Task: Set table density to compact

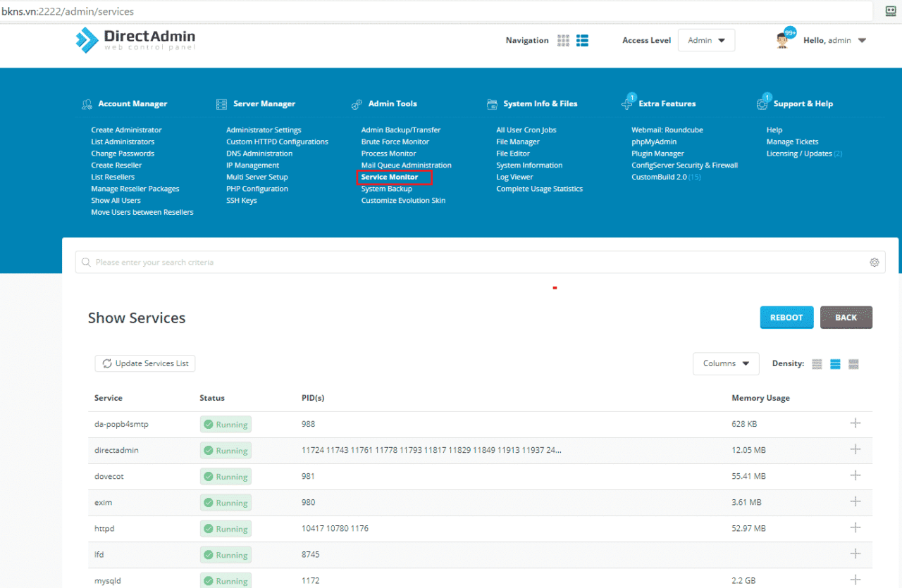Action: [817, 364]
